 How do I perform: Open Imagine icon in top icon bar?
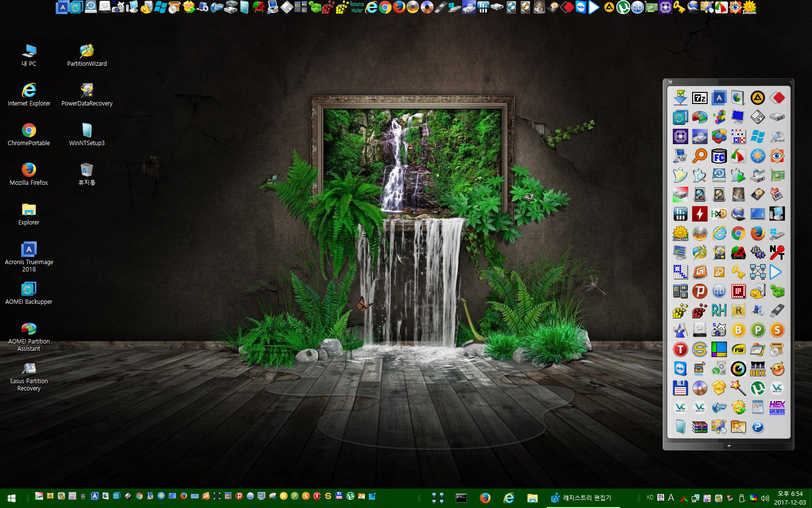pyautogui.click(x=749, y=7)
